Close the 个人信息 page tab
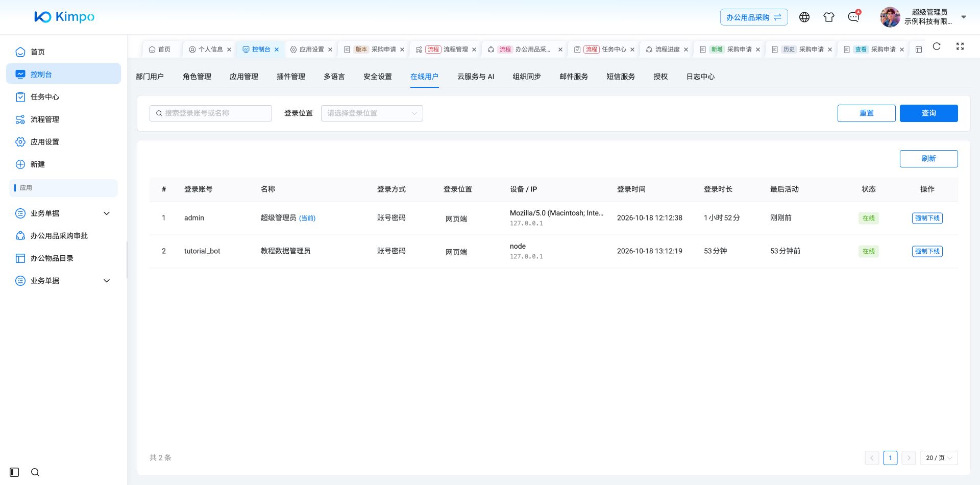 (x=229, y=50)
